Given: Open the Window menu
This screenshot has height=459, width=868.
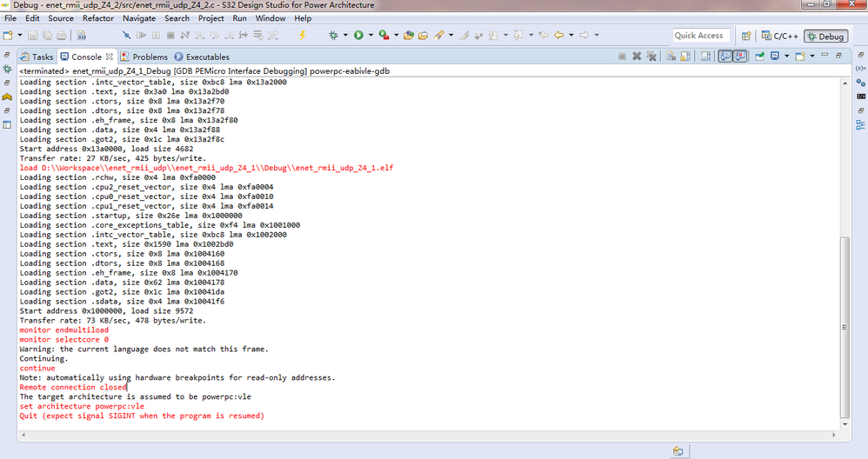Looking at the screenshot, I should coord(270,18).
